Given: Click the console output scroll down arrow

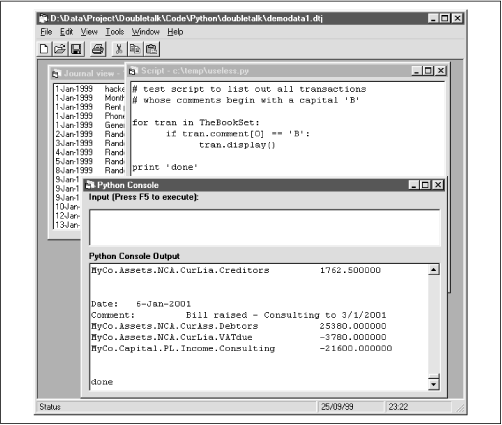Looking at the screenshot, I should tap(433, 384).
